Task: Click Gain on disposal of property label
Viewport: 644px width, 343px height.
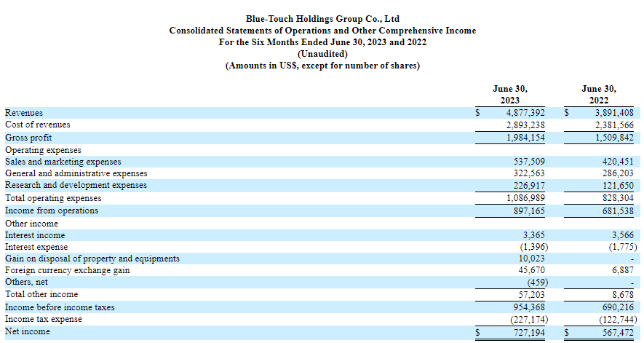Action: tap(92, 259)
